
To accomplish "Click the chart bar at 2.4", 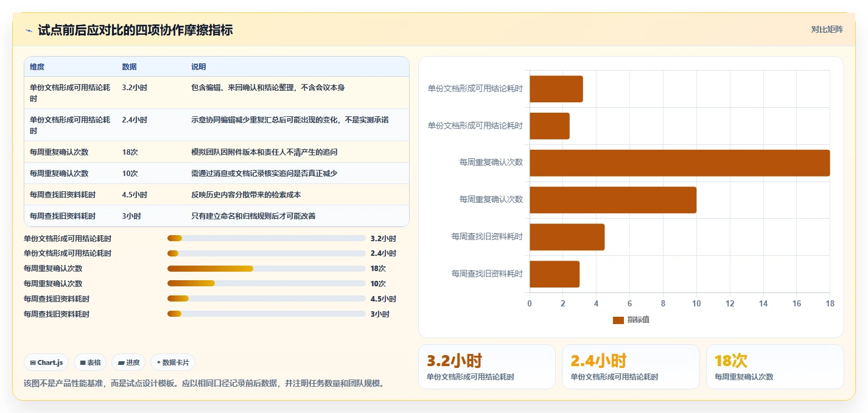I will 550,126.
